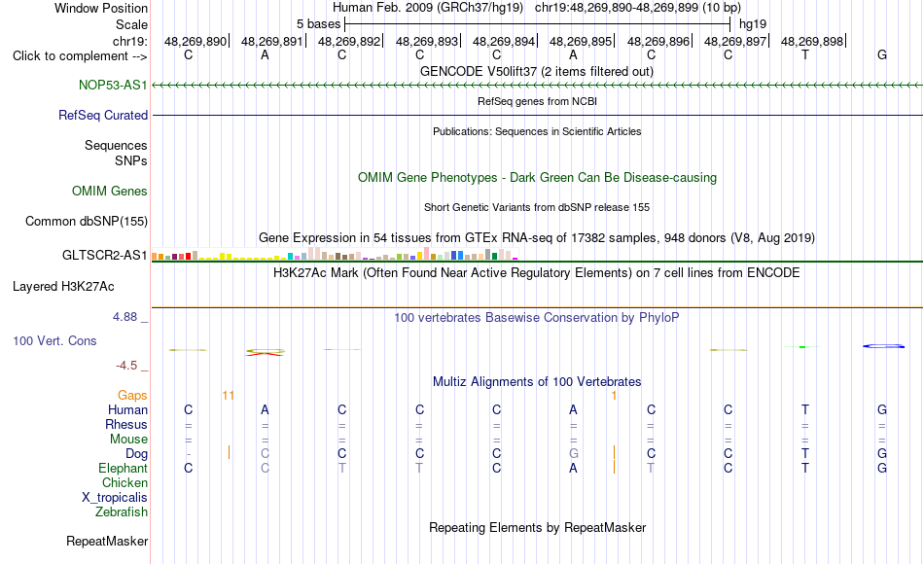Click the Dog species label

tap(136, 454)
